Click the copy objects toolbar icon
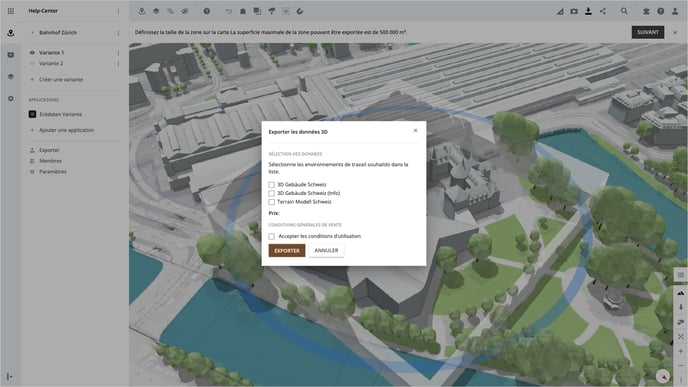The width and height of the screenshot is (688, 387). point(257,11)
